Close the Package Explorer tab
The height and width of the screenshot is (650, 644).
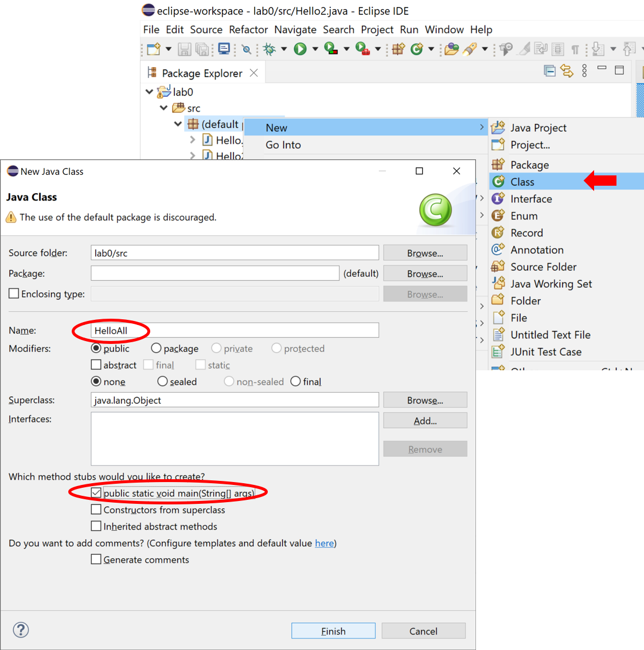point(254,73)
